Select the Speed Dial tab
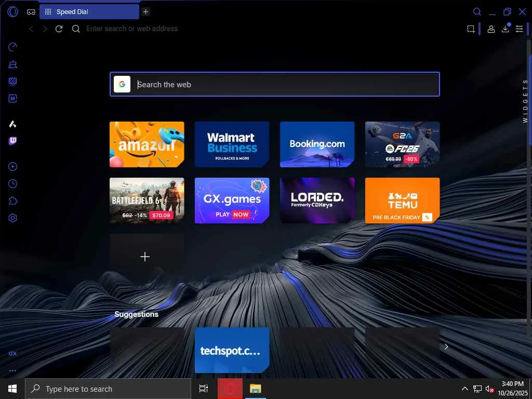 [x=89, y=12]
